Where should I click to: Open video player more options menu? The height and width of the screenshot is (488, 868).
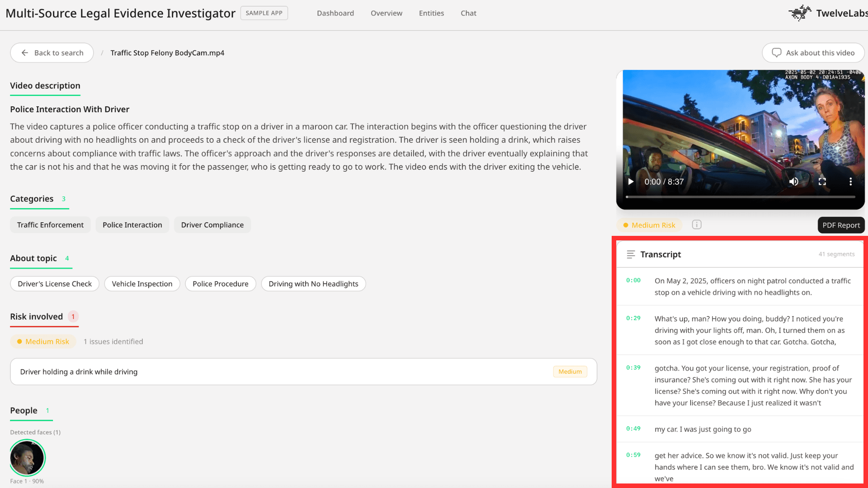pyautogui.click(x=850, y=182)
